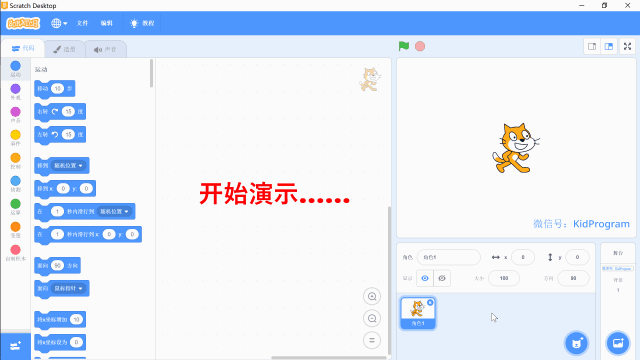This screenshot has height=360, width=640.
Task: Enter full screen stage mode
Action: click(628, 47)
